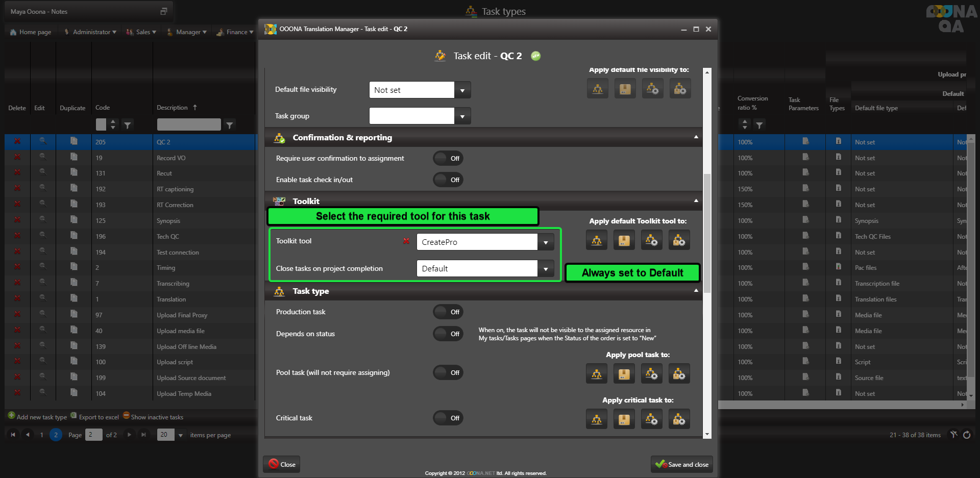Turn on the Production task toggle
This screenshot has height=478, width=980.
tap(448, 312)
